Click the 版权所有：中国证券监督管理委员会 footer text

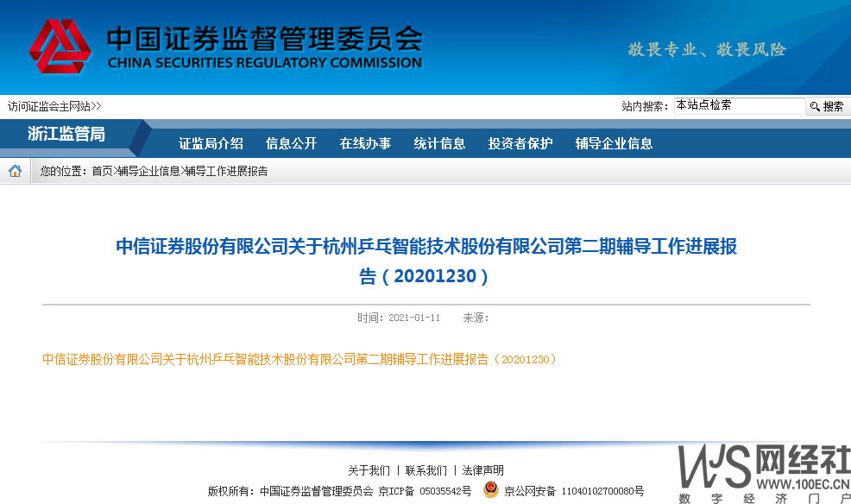[290, 491]
